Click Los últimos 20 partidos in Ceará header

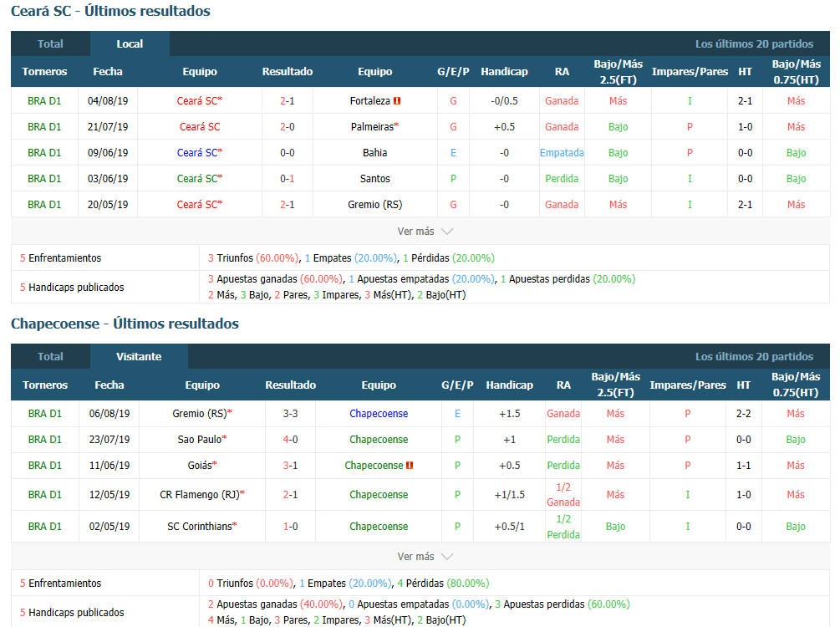pyautogui.click(x=754, y=44)
